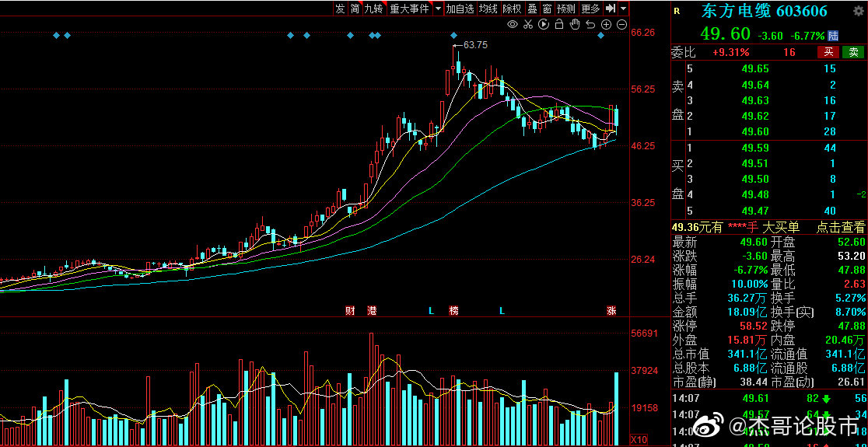The width and height of the screenshot is (868, 447).
Task: Click the undo arrow icon
Action: 590,25
